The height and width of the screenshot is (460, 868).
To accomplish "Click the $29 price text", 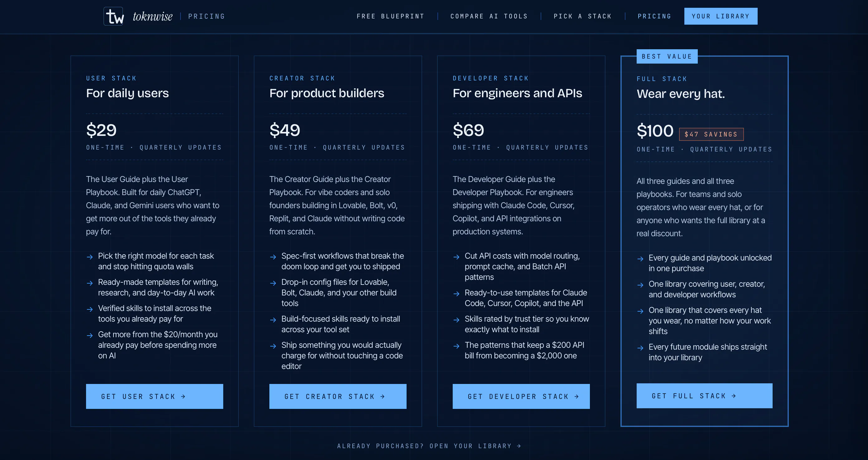I will [x=101, y=130].
